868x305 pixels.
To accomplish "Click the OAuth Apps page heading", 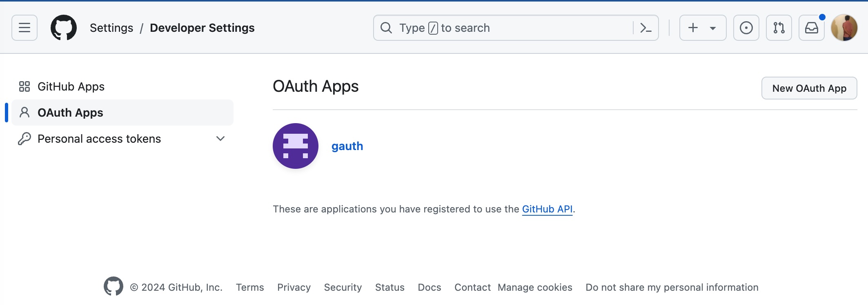I will coord(316,86).
